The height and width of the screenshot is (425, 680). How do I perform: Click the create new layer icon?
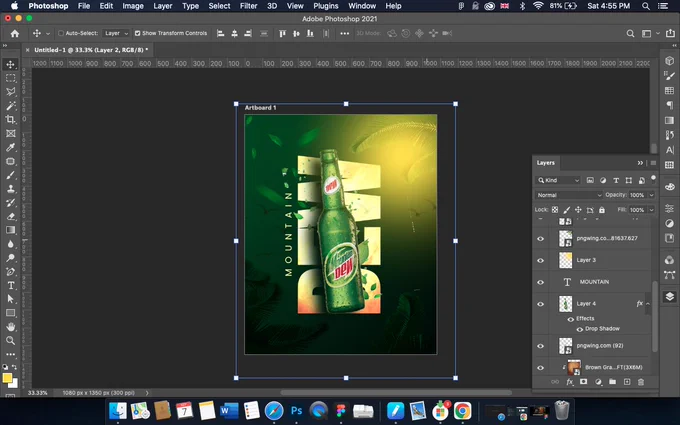pos(627,382)
